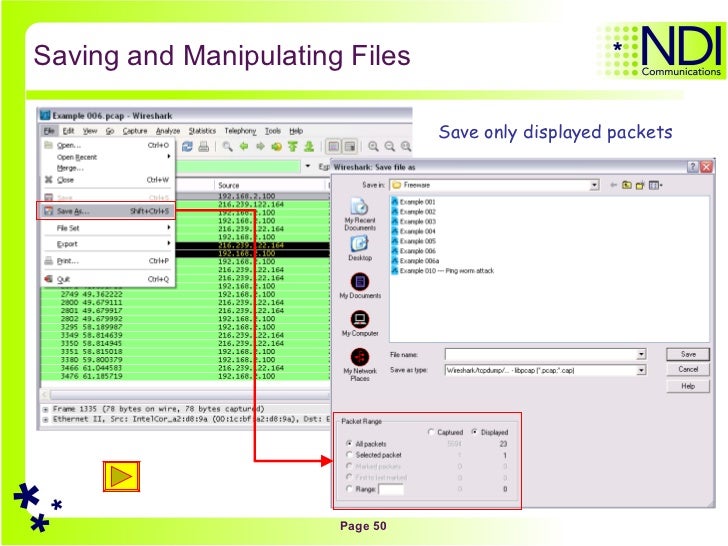Screen dimensions: 728x546
Task: Select packet row 3476 61.185719
Action: pos(186,376)
